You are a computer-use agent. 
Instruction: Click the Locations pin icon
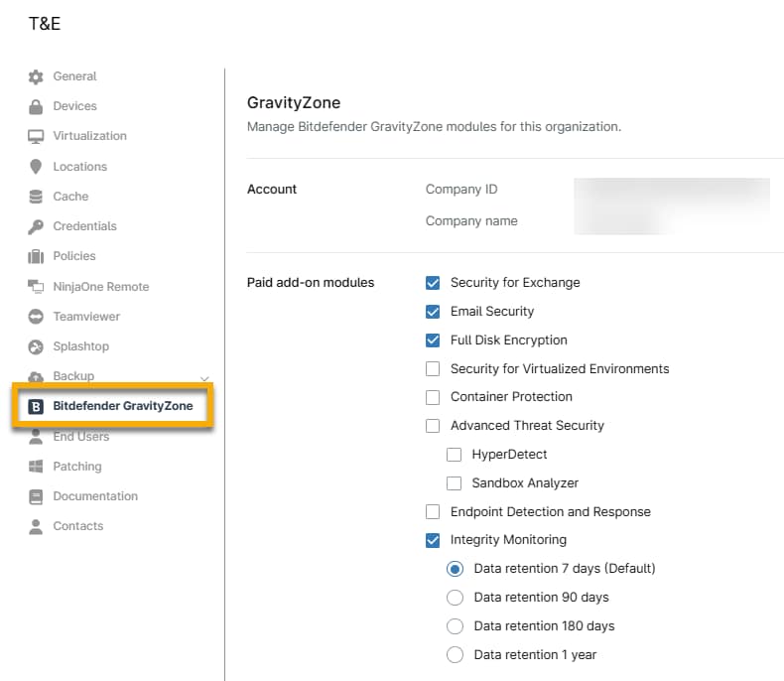pos(36,167)
